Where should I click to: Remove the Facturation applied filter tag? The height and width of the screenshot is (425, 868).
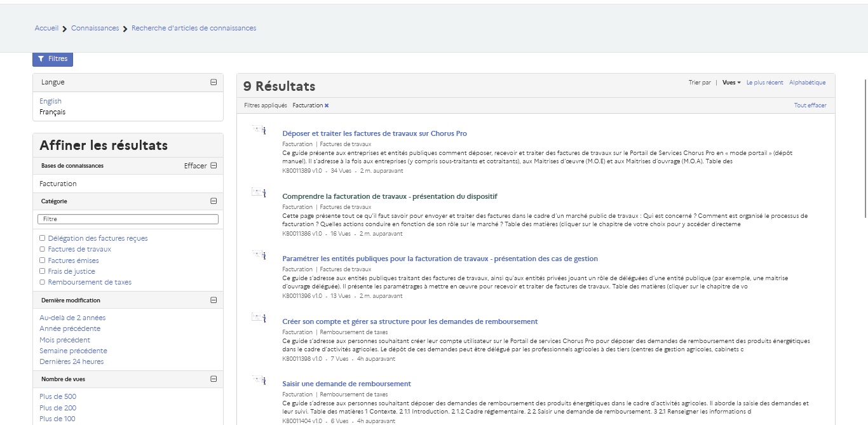pyautogui.click(x=327, y=105)
